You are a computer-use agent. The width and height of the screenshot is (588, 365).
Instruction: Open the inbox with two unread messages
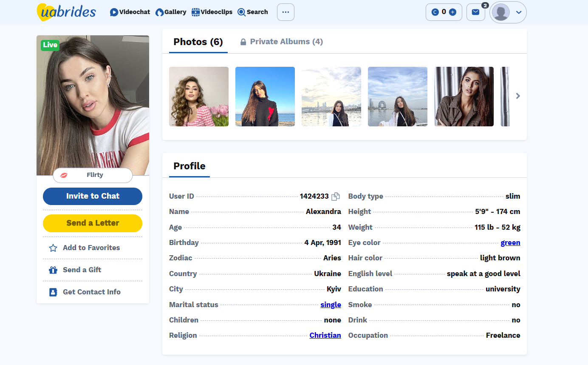click(x=475, y=12)
